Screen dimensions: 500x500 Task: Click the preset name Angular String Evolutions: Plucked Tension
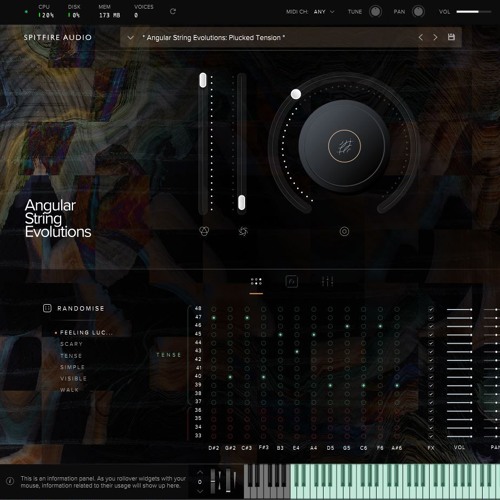[x=214, y=38]
